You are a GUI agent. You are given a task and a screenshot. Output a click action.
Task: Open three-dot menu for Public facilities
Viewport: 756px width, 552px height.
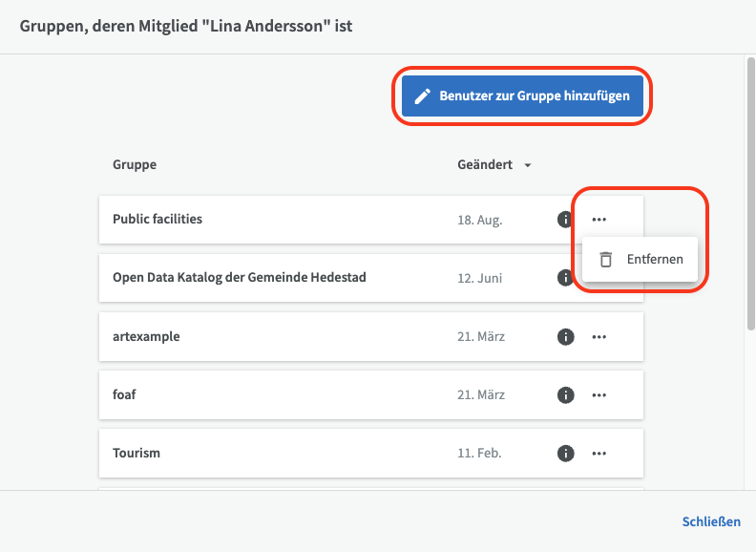point(598,220)
